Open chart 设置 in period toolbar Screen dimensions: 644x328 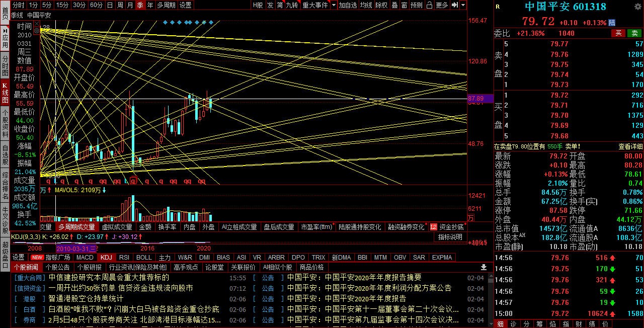186,5
